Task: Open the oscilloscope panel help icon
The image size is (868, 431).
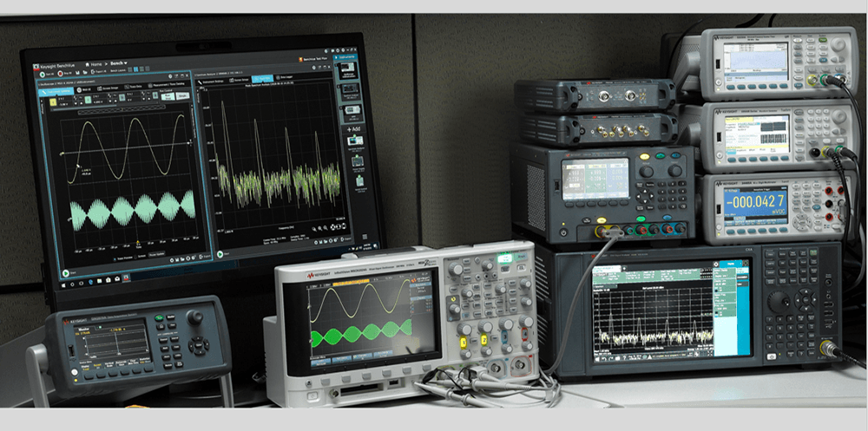Action: (x=170, y=76)
